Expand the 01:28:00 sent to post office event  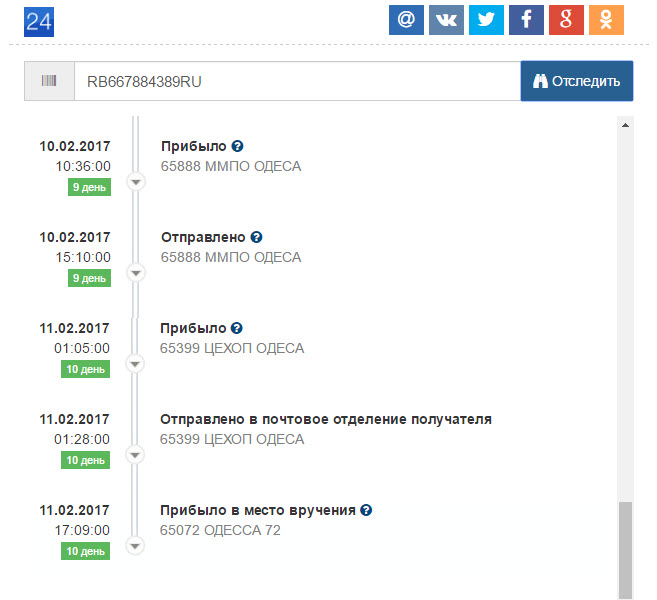(137, 455)
